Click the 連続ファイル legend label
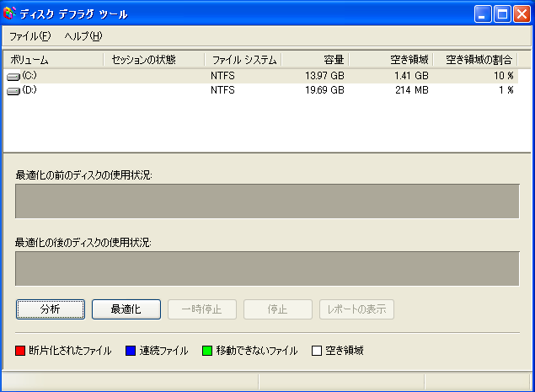 [163, 351]
